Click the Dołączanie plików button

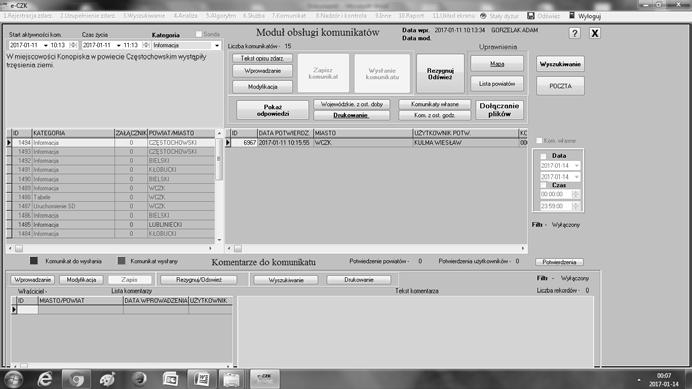[x=499, y=110]
